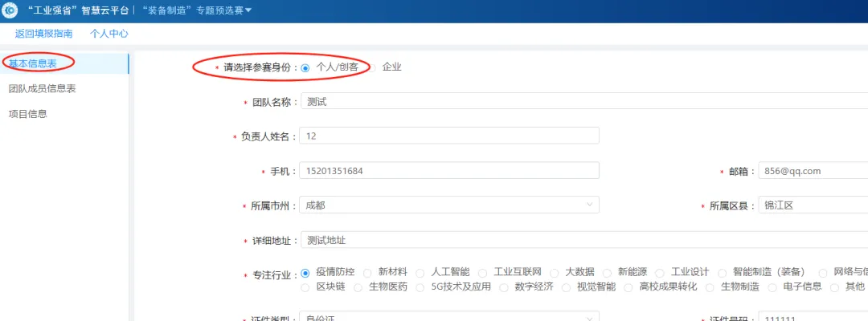This screenshot has height=321, width=868.
Task: Open the 所属区县 dropdown showing 锦江区
Action: pos(813,205)
